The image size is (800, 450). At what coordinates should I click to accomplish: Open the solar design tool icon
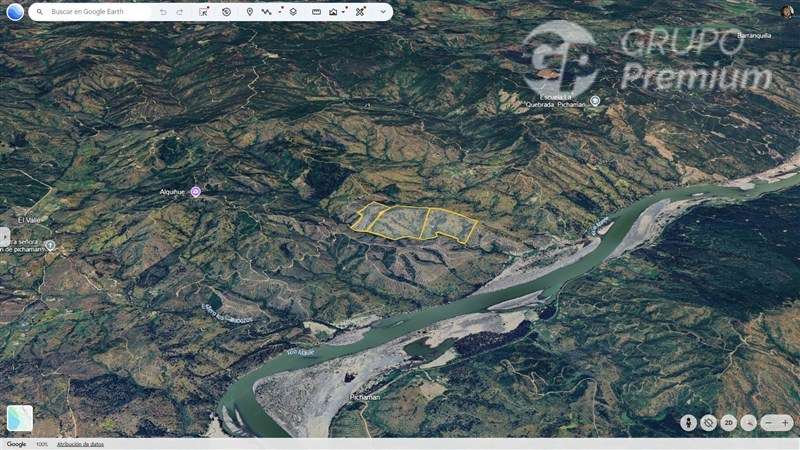[x=360, y=12]
